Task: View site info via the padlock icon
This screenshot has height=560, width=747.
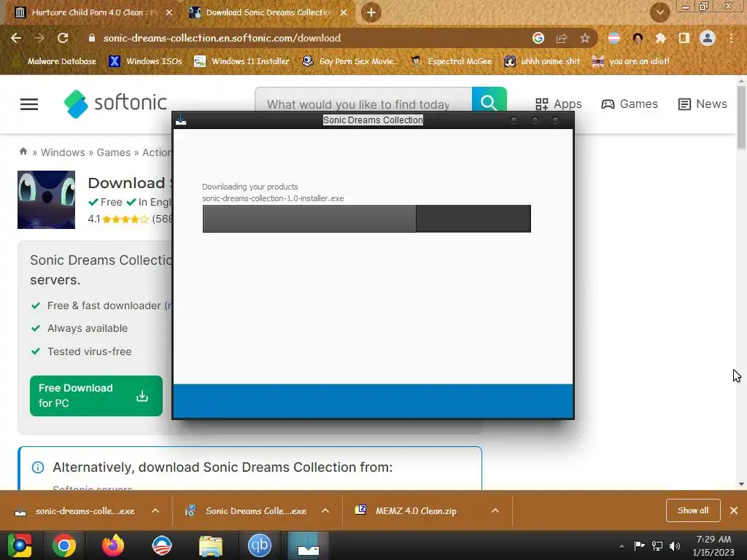Action: [x=91, y=38]
